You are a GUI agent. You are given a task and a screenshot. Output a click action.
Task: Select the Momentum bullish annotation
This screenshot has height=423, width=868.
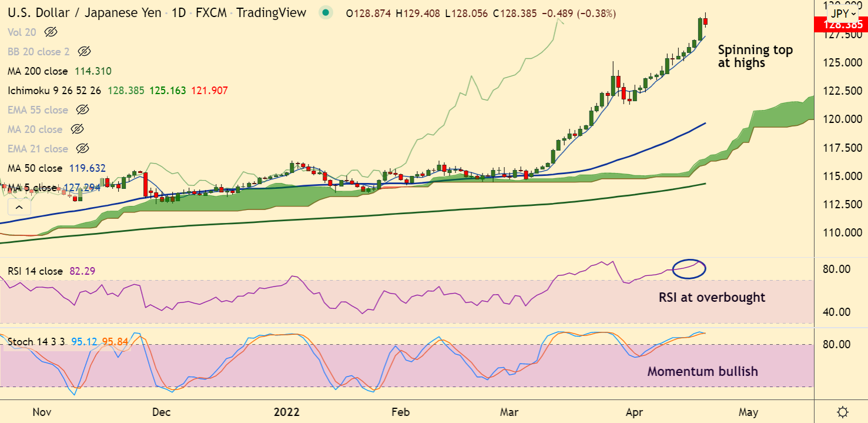click(x=702, y=371)
